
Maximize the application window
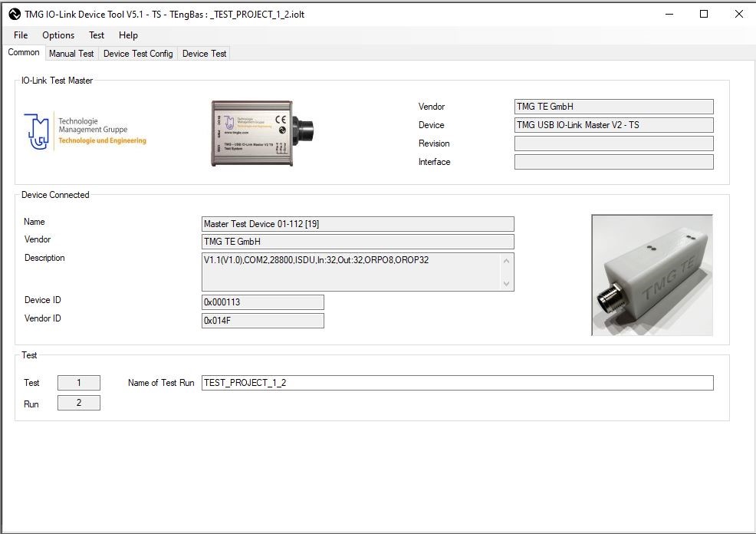click(x=704, y=14)
